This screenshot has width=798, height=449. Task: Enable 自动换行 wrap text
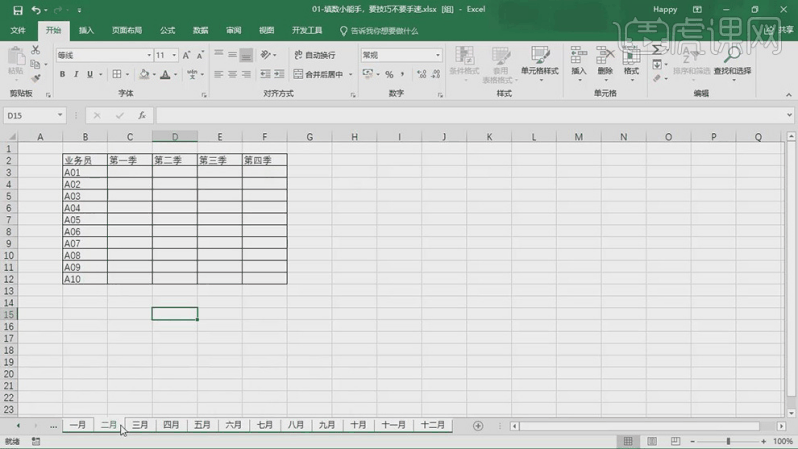(315, 55)
